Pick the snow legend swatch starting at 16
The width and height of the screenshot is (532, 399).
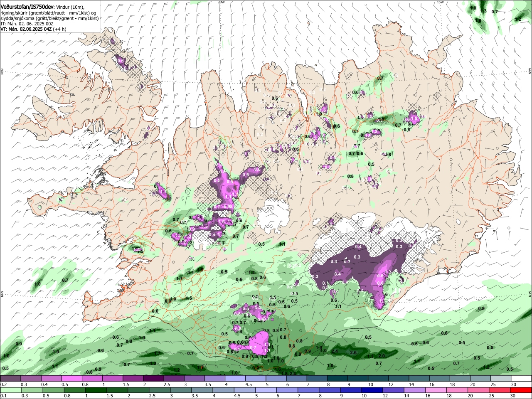coord(439,379)
